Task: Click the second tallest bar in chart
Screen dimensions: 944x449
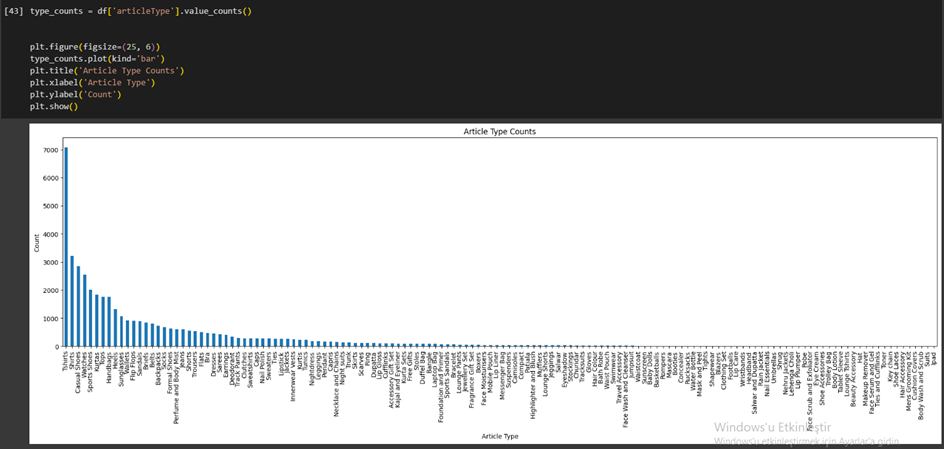Action: point(72,301)
